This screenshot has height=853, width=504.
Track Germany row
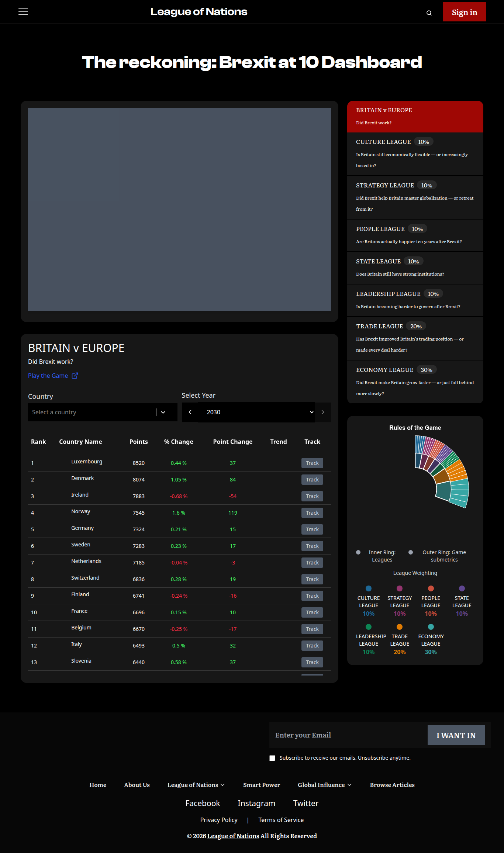point(312,529)
